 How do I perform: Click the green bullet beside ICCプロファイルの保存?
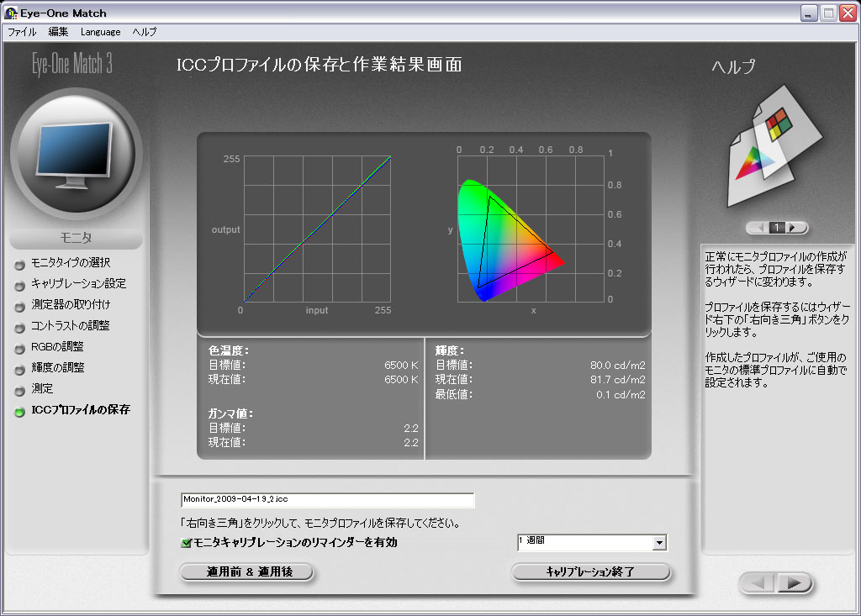(x=20, y=411)
